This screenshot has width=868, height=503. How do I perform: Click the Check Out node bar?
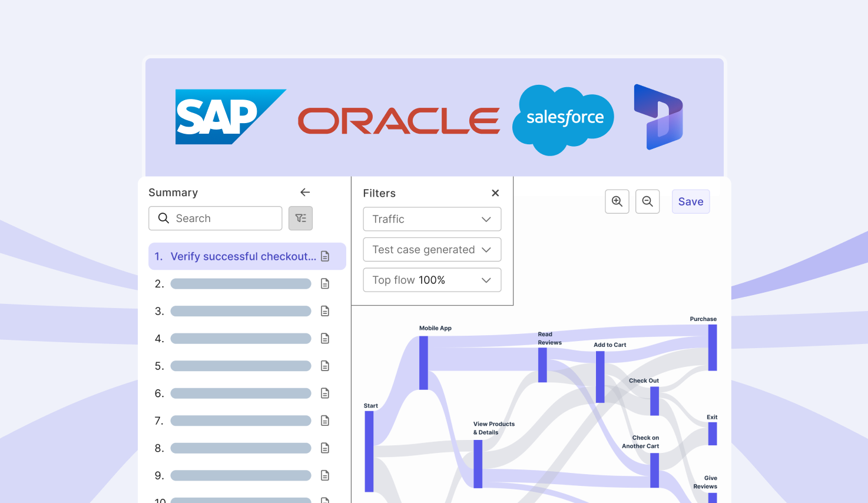(x=655, y=401)
